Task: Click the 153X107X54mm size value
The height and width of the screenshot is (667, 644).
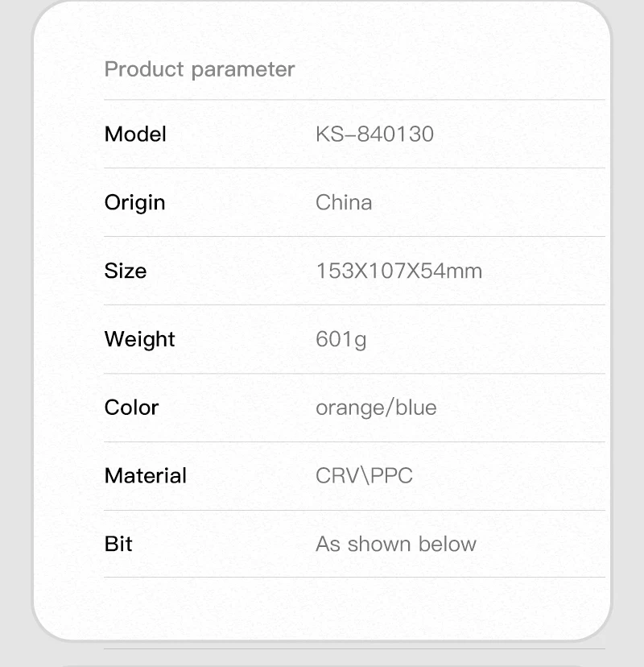Action: [x=398, y=271]
